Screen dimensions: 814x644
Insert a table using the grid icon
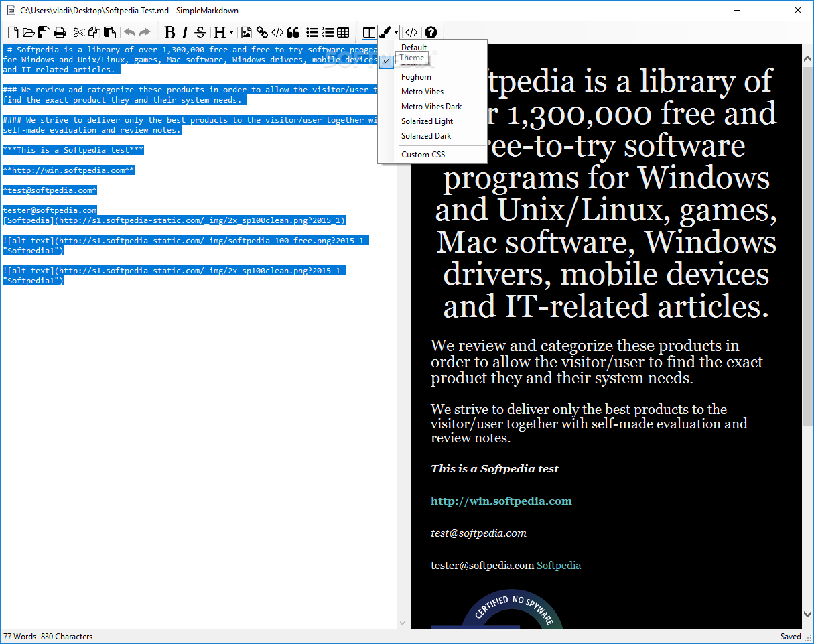[x=343, y=32]
